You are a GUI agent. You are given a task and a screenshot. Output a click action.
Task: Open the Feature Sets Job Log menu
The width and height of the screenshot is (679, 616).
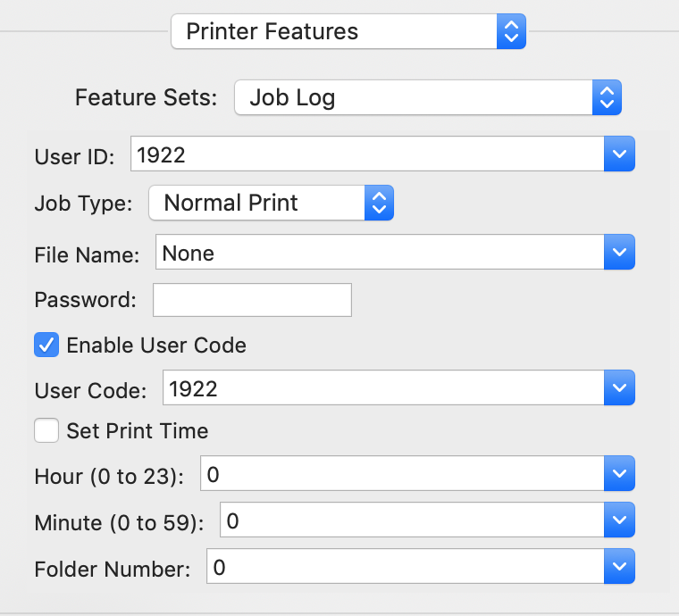(x=427, y=97)
